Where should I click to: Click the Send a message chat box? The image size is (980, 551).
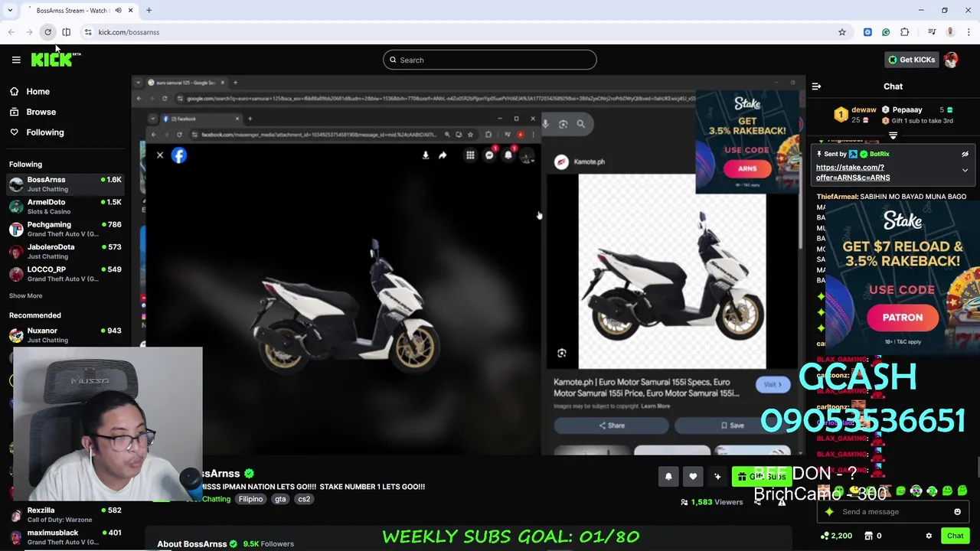point(893,512)
